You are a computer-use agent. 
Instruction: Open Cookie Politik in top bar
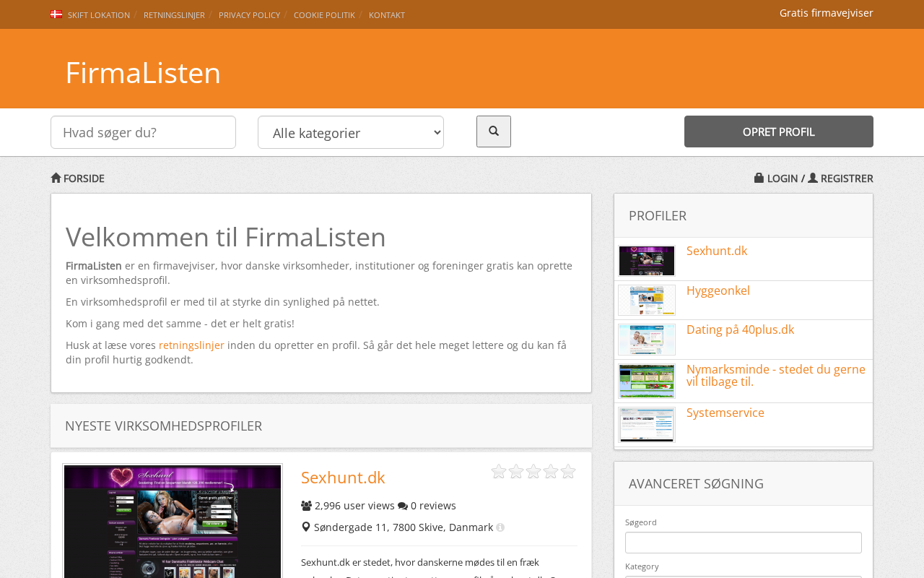pyautogui.click(x=324, y=15)
